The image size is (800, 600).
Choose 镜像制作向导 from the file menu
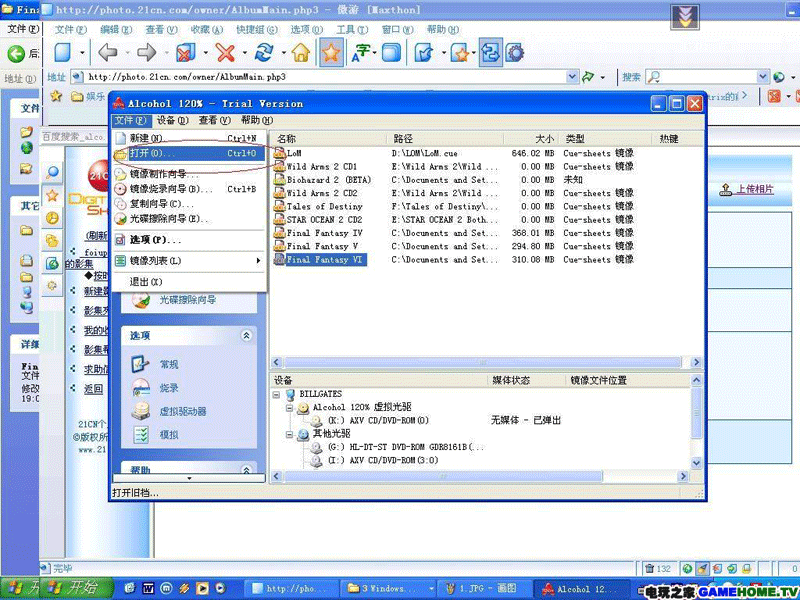[189, 173]
